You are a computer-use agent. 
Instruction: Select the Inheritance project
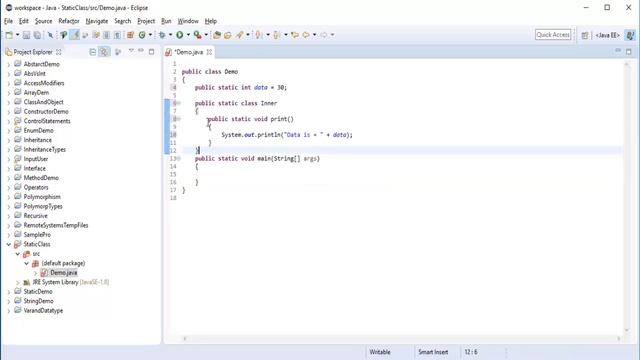38,140
